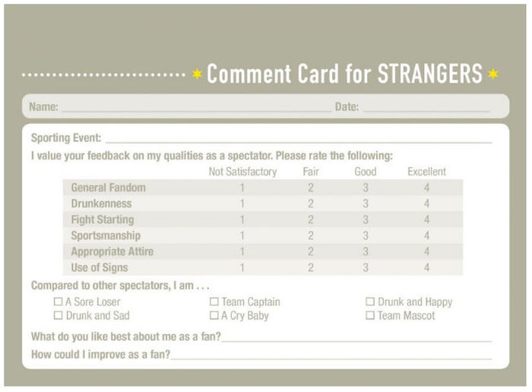Rate General Fandom as 4 Excellent
Image resolution: width=532 pixels, height=392 pixels.
tap(426, 188)
